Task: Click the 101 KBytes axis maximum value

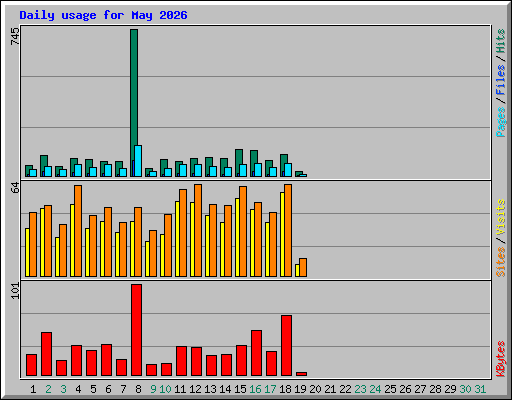Action: coord(15,291)
